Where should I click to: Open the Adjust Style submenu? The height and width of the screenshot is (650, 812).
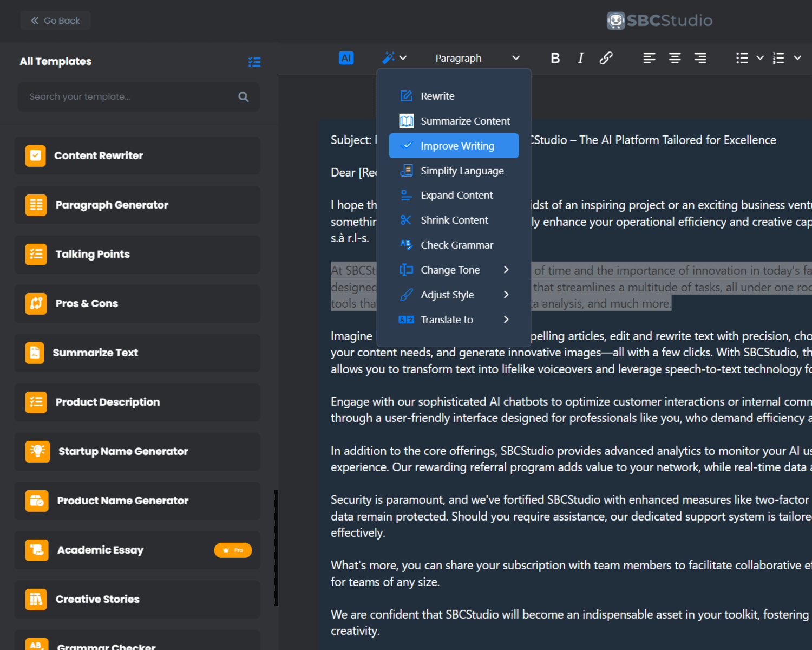pyautogui.click(x=454, y=295)
